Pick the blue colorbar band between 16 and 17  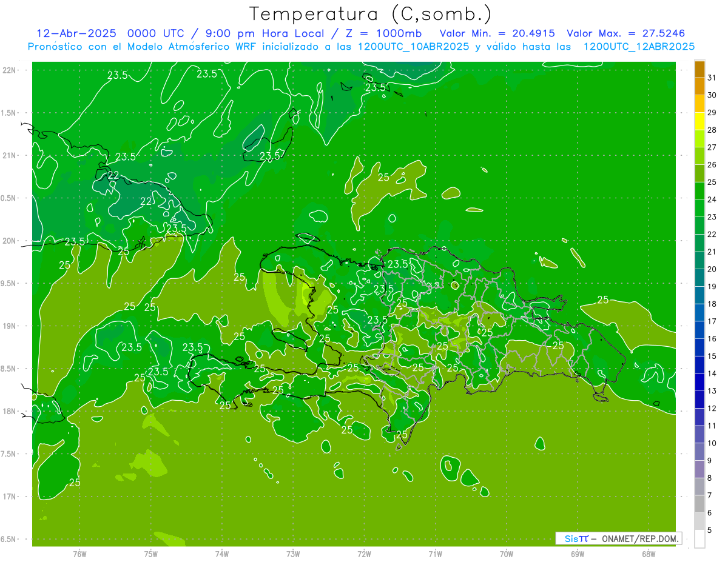point(699,330)
